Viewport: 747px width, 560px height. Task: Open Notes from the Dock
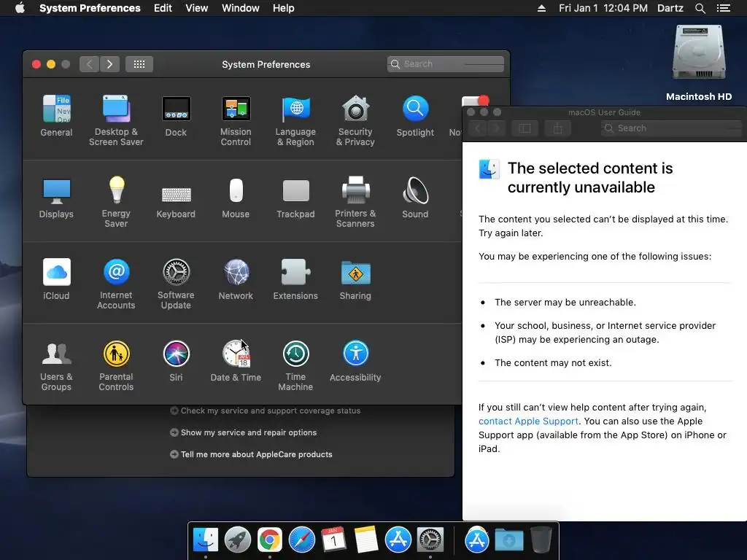[366, 540]
